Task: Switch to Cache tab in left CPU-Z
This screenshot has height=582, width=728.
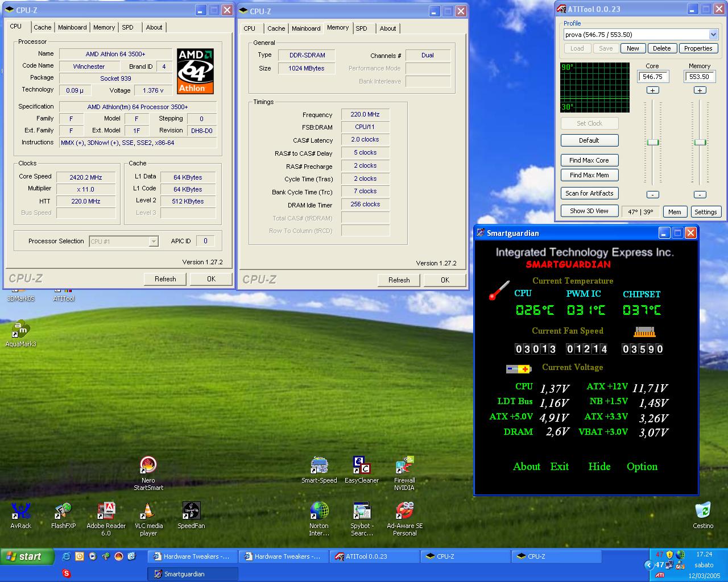Action: [x=42, y=27]
